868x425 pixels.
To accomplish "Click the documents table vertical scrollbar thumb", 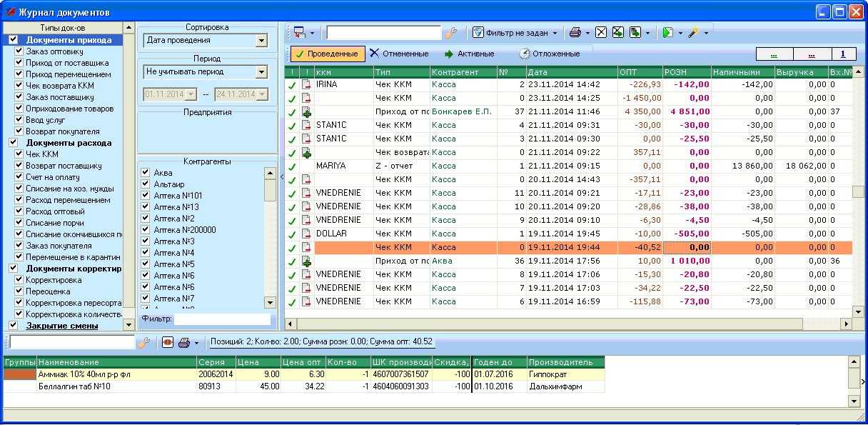I will [859, 191].
